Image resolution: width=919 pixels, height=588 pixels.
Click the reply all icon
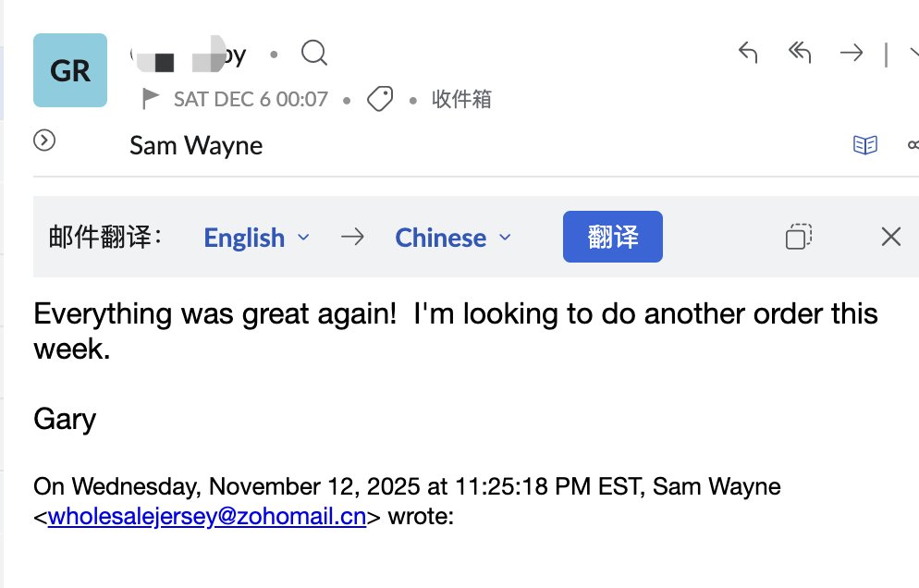pos(799,54)
